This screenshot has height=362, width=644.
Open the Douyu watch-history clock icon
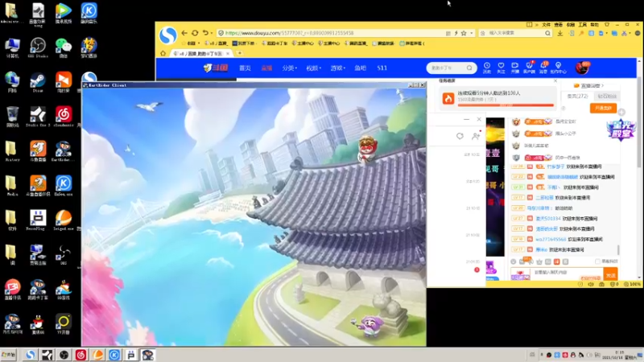pos(487,68)
